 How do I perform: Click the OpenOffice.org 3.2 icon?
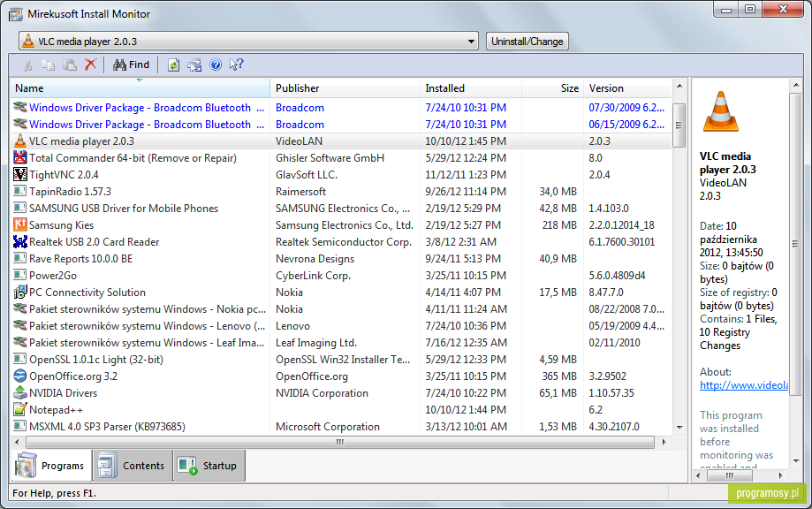click(19, 376)
